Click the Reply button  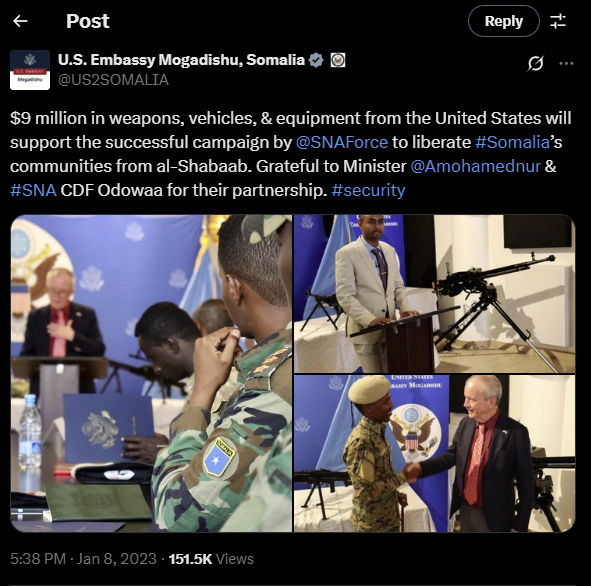pos(504,21)
